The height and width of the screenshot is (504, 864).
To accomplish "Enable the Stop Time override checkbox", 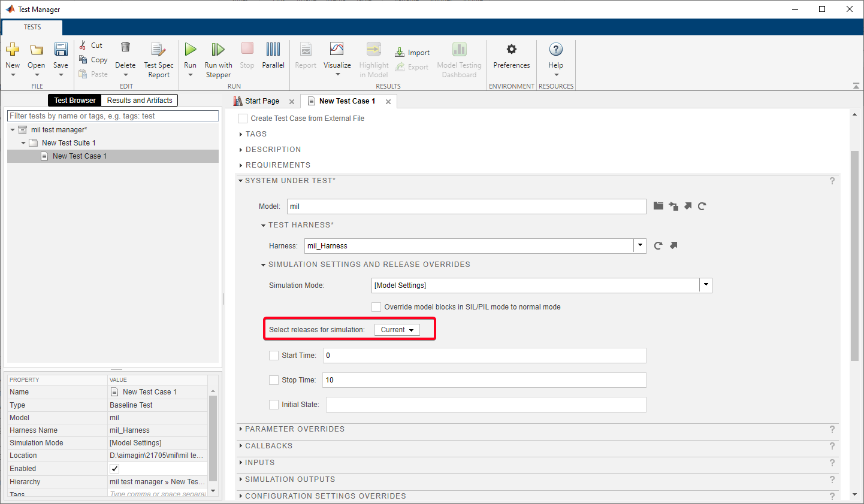I will click(274, 380).
